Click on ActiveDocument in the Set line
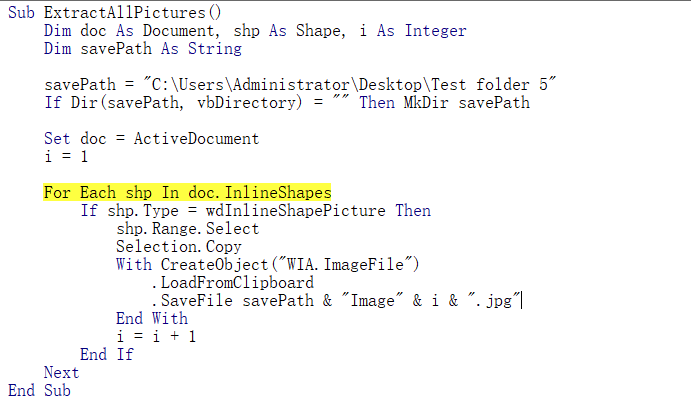This screenshot has width=691, height=411. point(196,138)
